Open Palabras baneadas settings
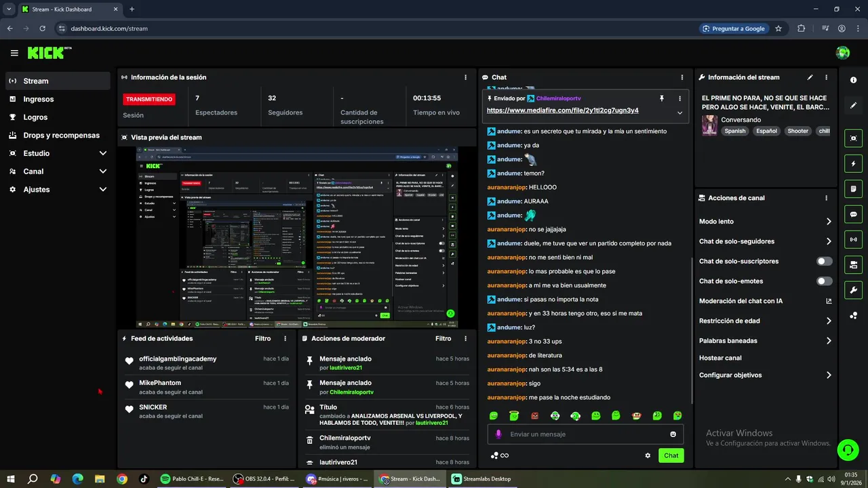This screenshot has width=868, height=488. pyautogui.click(x=765, y=341)
